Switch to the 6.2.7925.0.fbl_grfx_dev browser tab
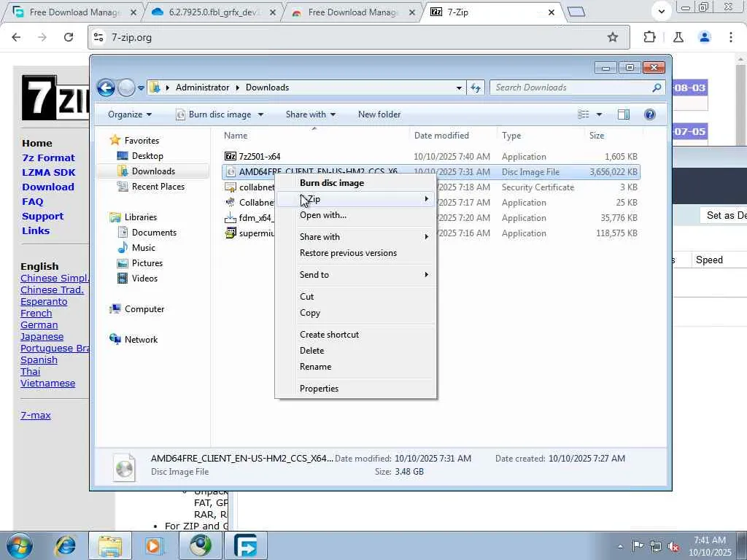The image size is (747, 560). (x=212, y=12)
